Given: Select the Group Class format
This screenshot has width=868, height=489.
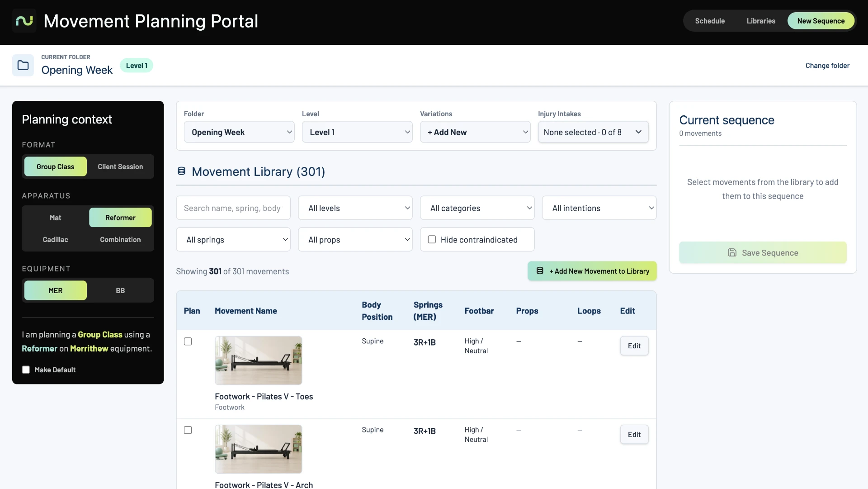Looking at the screenshot, I should (x=55, y=166).
